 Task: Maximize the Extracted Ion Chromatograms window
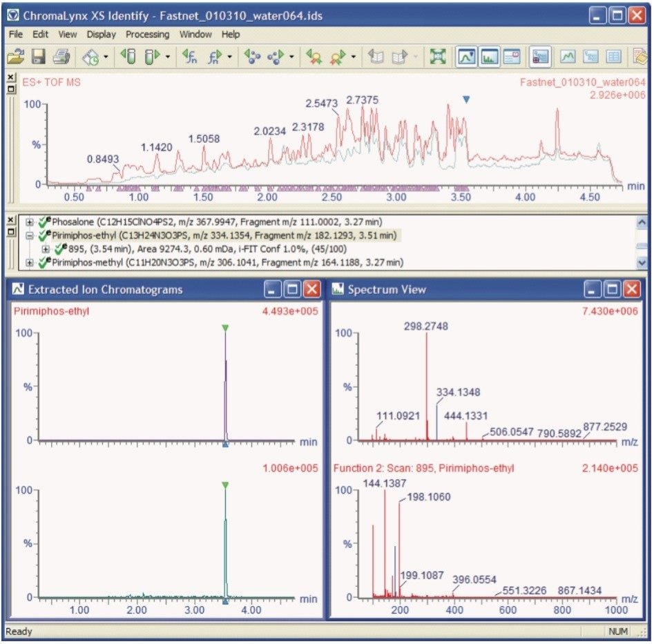click(x=292, y=289)
